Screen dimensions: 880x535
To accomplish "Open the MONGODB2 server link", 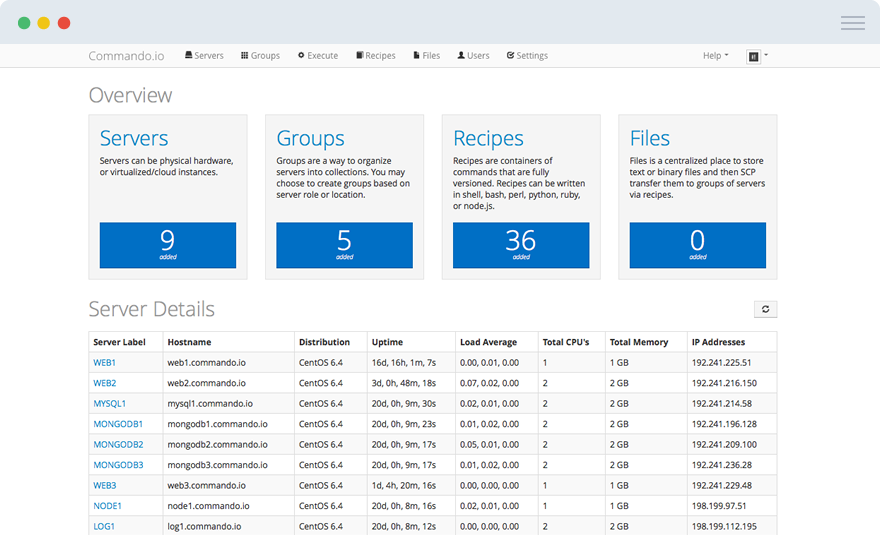I will coord(118,445).
